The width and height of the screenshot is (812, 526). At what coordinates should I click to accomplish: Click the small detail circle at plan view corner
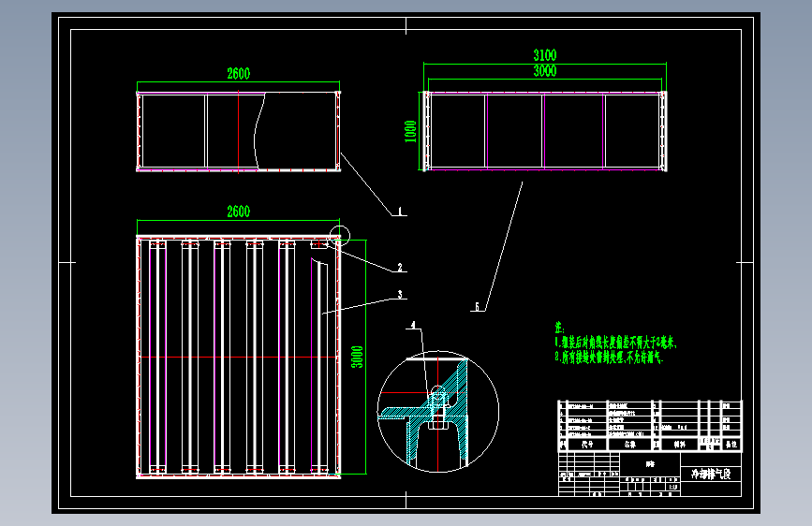coord(340,236)
